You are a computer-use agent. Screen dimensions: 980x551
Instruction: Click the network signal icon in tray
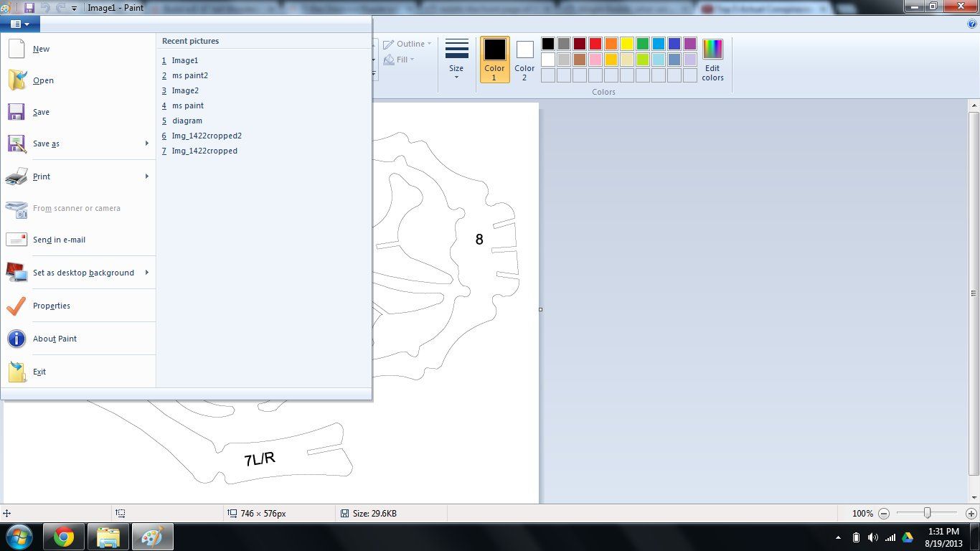(x=890, y=537)
